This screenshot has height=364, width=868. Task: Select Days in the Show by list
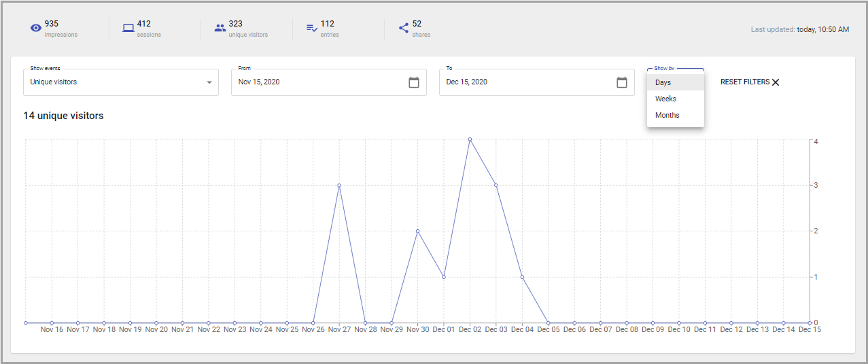tap(676, 82)
